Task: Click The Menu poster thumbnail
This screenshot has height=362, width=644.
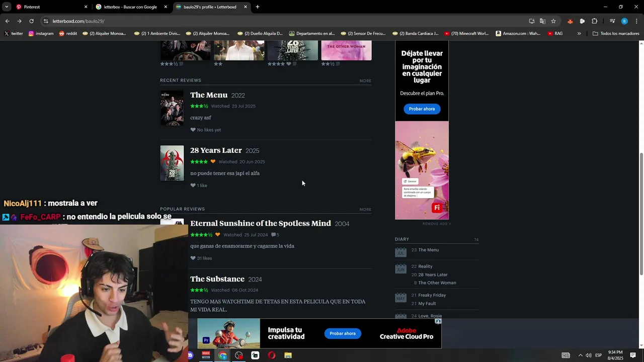Action: [172, 108]
